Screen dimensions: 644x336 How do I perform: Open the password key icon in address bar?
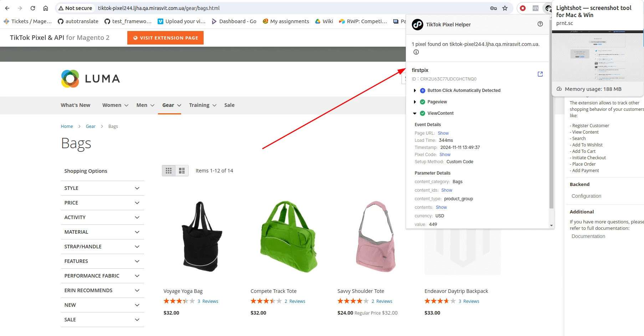[x=494, y=8]
